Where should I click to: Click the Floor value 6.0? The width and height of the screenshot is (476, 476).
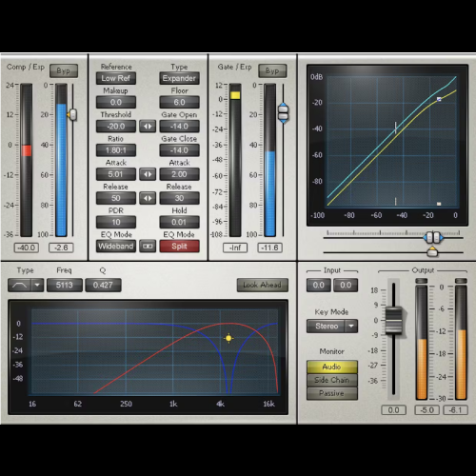pos(179,102)
